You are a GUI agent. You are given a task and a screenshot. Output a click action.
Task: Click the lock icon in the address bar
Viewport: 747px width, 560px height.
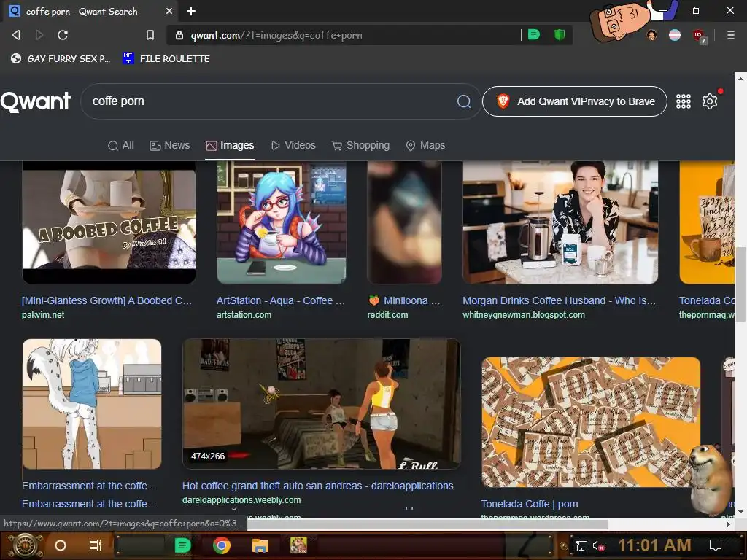(179, 35)
